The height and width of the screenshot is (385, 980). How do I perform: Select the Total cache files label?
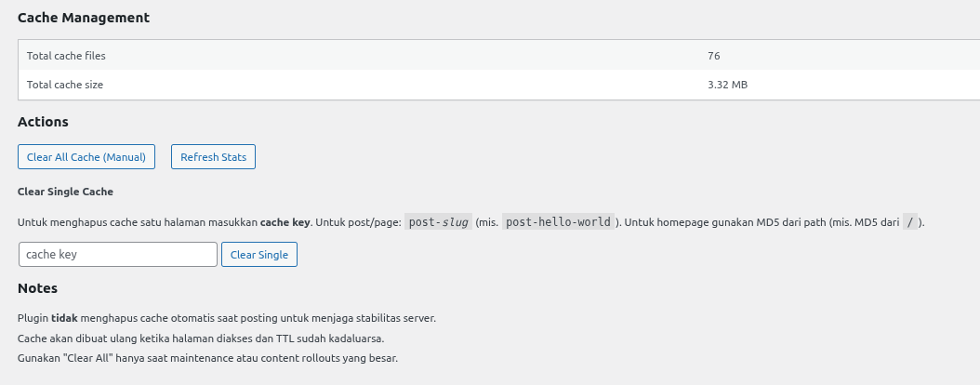tap(66, 56)
